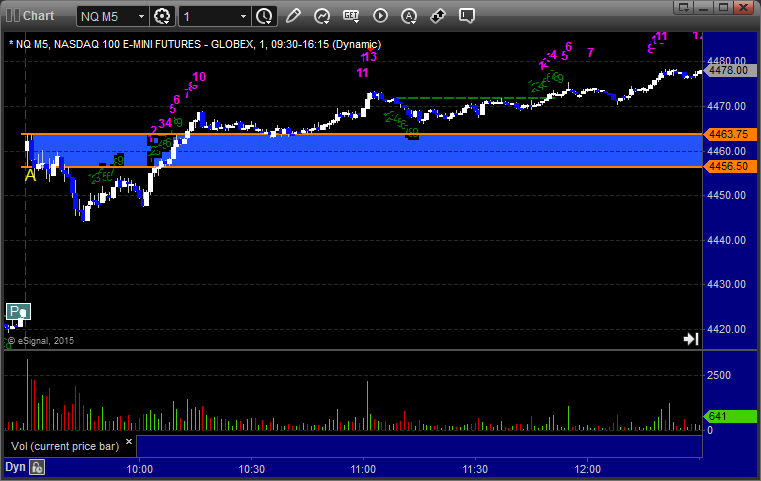Click the Vol (current price bar) label
Screen dimensions: 761x481
point(65,446)
